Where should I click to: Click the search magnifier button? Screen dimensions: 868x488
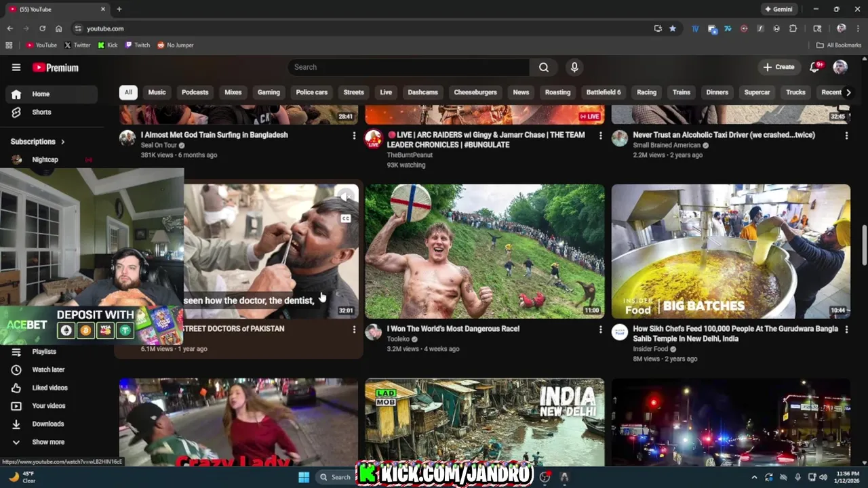pos(544,67)
